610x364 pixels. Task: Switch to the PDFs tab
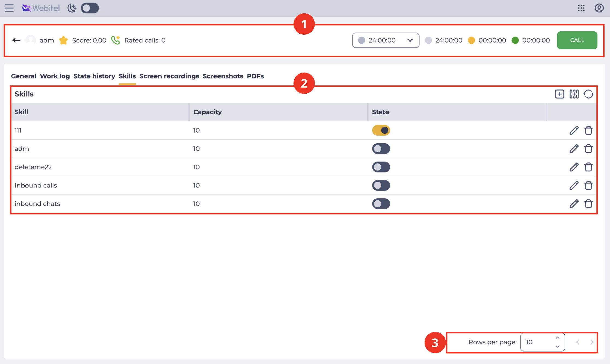coord(255,76)
